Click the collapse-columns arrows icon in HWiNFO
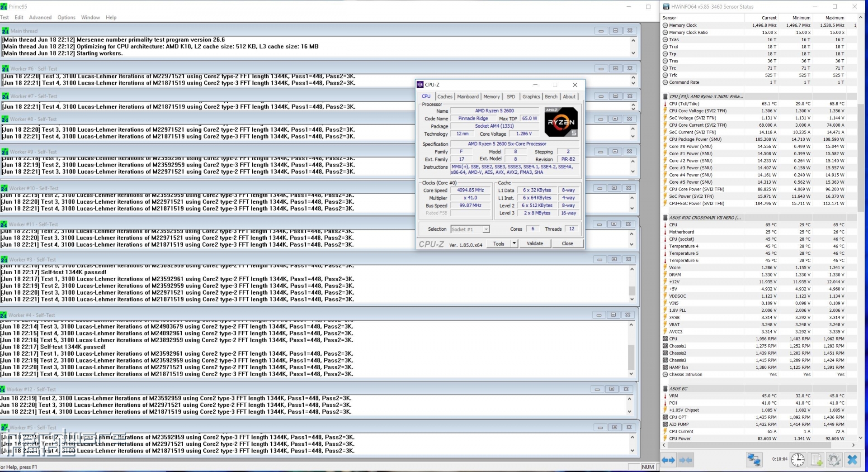Image resolution: width=868 pixels, height=472 pixels. tap(685, 460)
